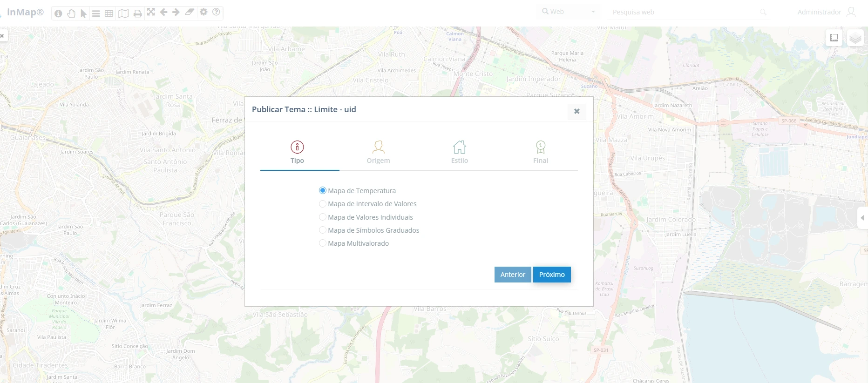Select Mapa de Intervalo de Valores option
The image size is (868, 383).
click(x=323, y=204)
